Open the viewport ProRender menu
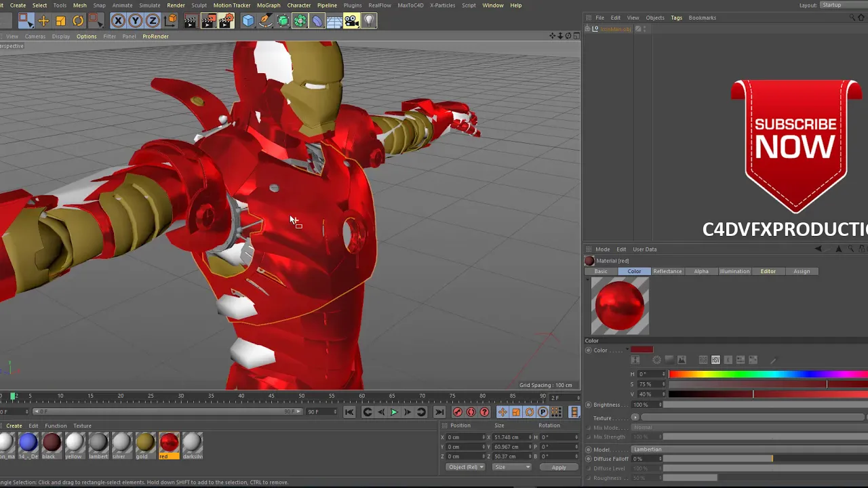The height and width of the screenshot is (488, 868). click(x=155, y=37)
